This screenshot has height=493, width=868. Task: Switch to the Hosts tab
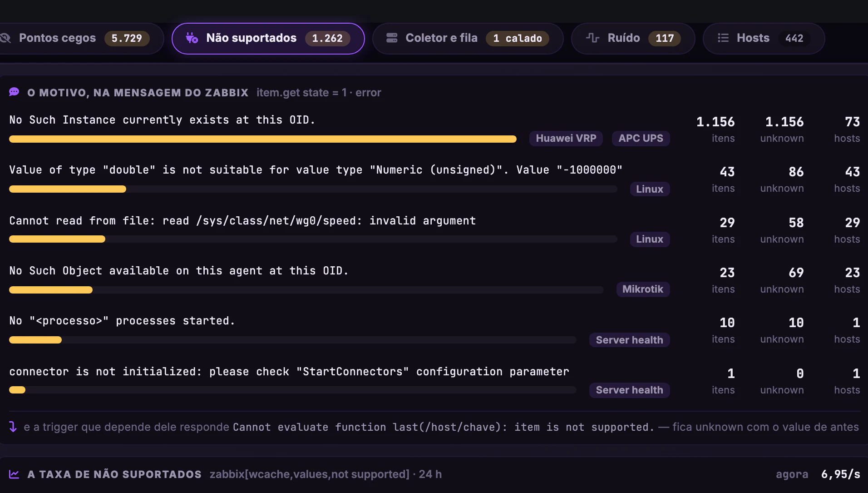click(x=764, y=39)
